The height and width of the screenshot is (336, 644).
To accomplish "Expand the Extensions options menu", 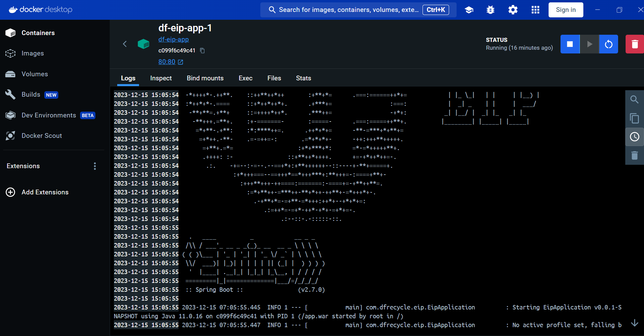I will pyautogui.click(x=95, y=166).
